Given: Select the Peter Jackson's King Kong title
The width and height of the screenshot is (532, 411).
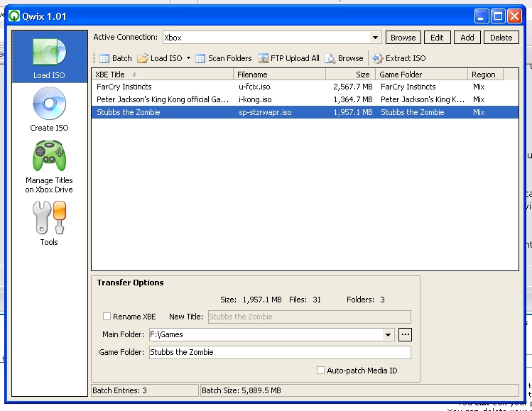Looking at the screenshot, I should (x=163, y=99).
